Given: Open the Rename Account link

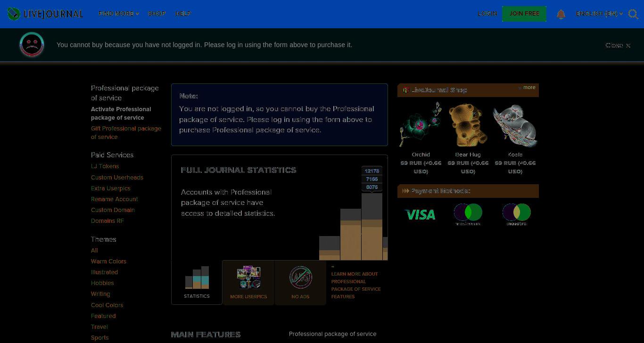Looking at the screenshot, I should [x=115, y=199].
